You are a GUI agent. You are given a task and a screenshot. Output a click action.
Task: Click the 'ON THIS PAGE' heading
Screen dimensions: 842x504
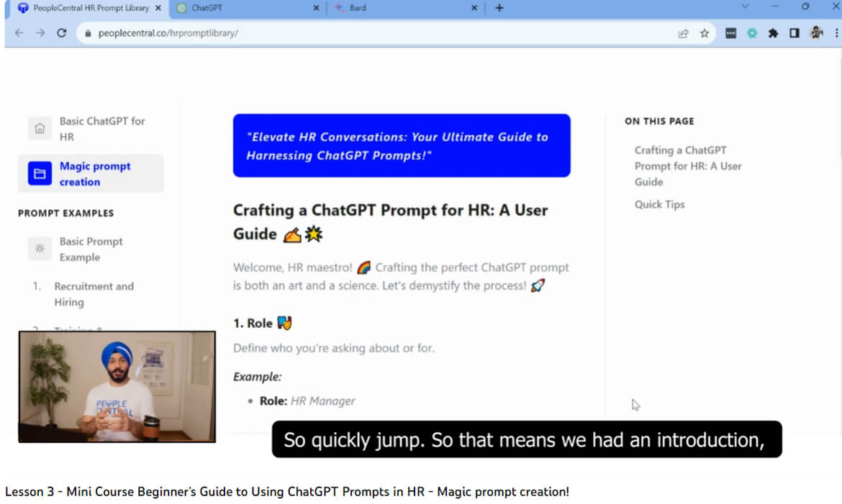pos(659,122)
